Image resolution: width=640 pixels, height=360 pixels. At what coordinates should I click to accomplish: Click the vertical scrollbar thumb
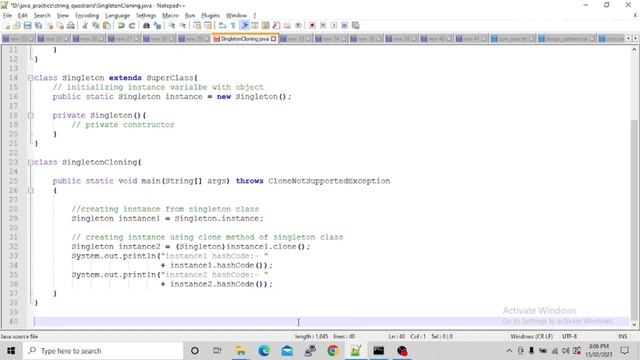(634, 220)
